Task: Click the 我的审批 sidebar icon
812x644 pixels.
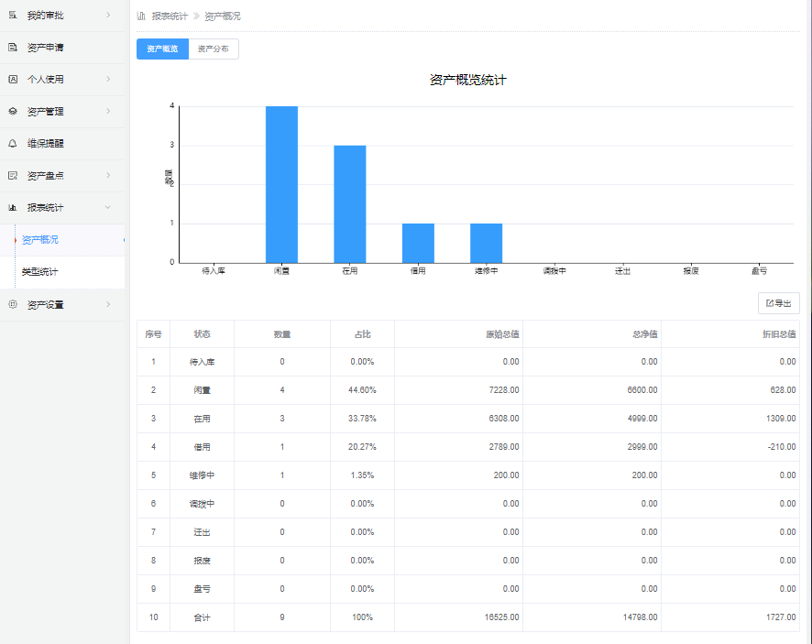Action: 13,15
